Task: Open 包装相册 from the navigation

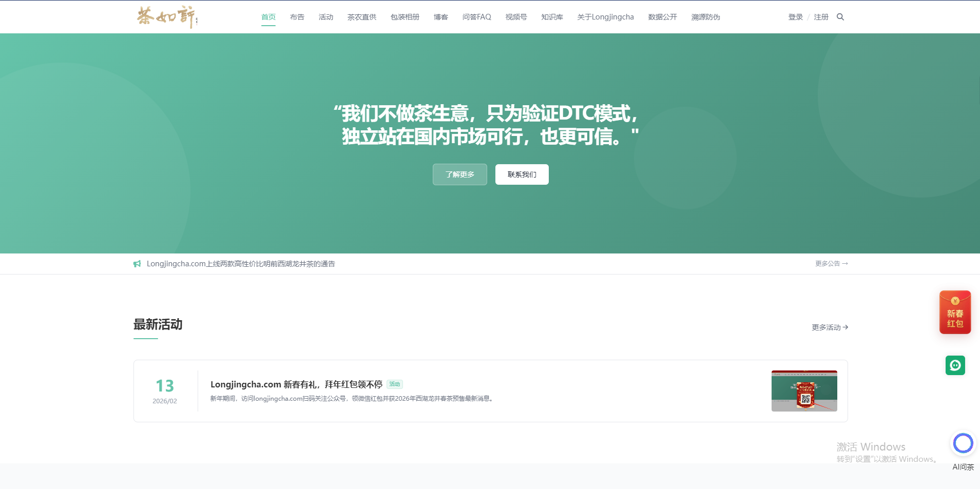Action: (x=405, y=17)
